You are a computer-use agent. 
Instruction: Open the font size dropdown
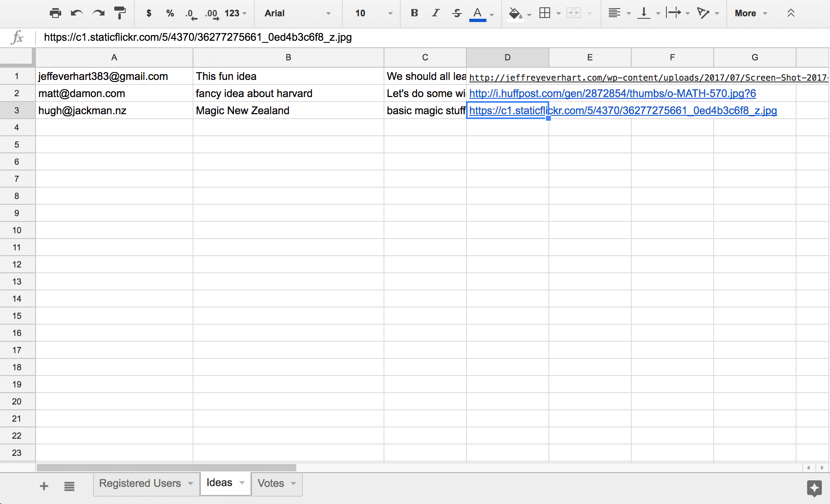point(371,13)
